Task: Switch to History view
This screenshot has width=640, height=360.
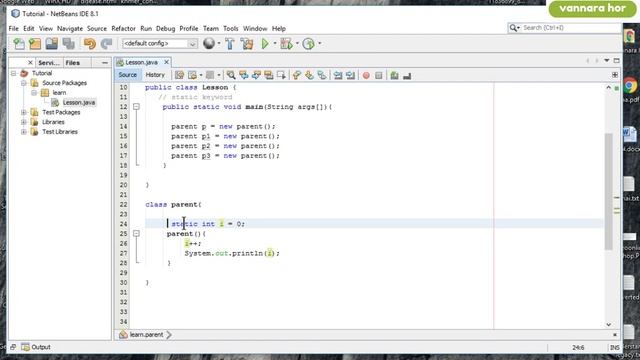Action: tap(155, 75)
